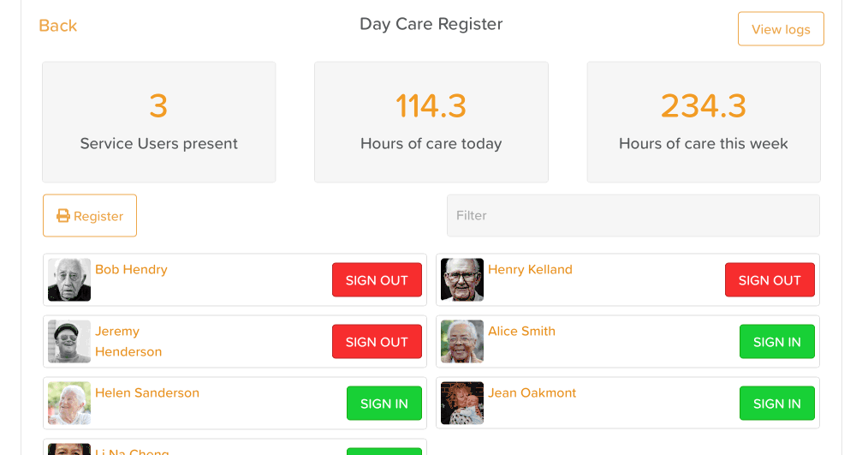The height and width of the screenshot is (455, 868).
Task: Open Helen Sanderson's photo thumbnail
Action: pyautogui.click(x=69, y=404)
